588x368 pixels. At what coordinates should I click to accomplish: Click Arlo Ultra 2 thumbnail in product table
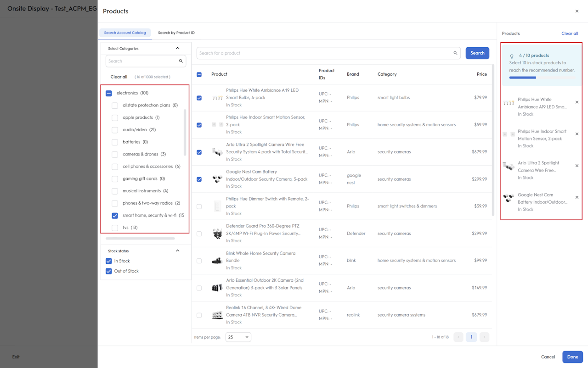click(x=217, y=152)
